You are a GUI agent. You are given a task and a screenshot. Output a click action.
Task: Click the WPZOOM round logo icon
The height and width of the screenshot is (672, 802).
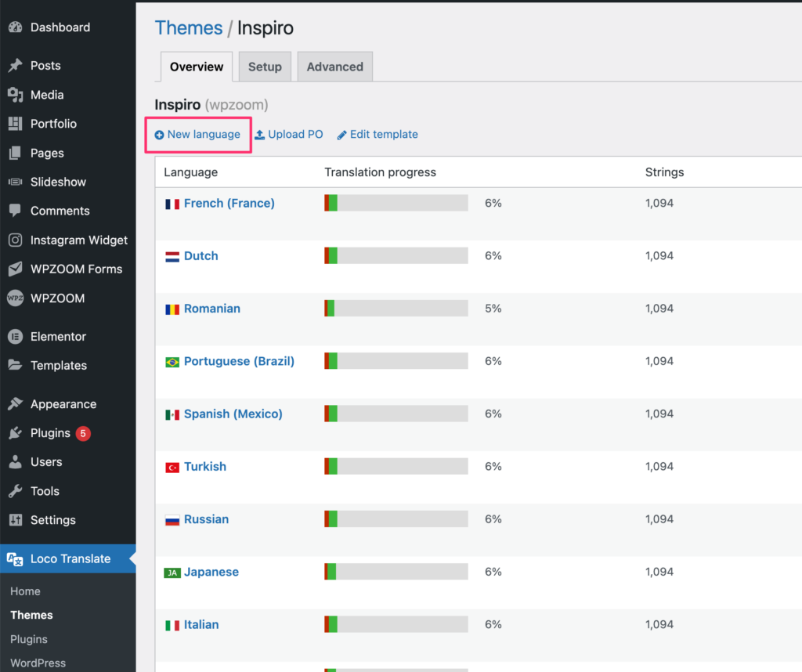(16, 298)
